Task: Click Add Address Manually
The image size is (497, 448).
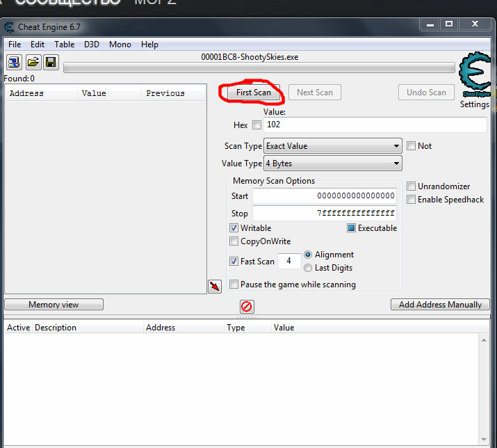Action: pyautogui.click(x=440, y=305)
